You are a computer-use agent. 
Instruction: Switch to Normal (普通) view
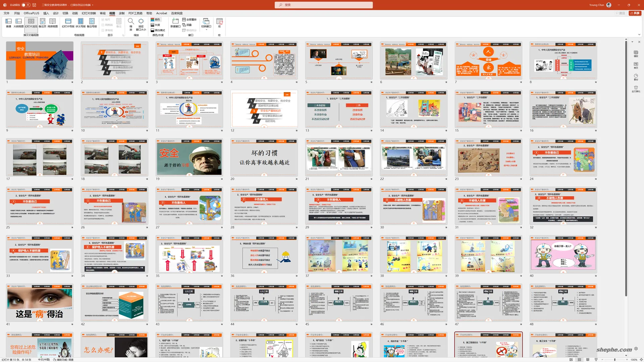(8, 23)
